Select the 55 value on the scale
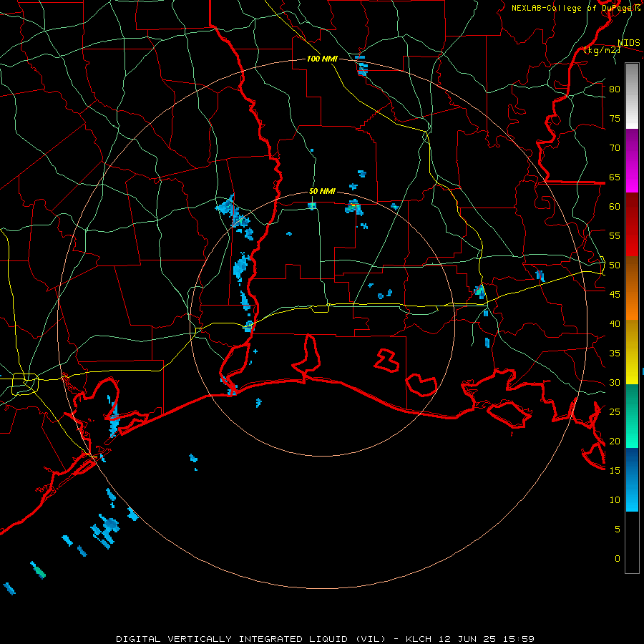Image resolution: width=644 pixels, height=644 pixels. [615, 235]
